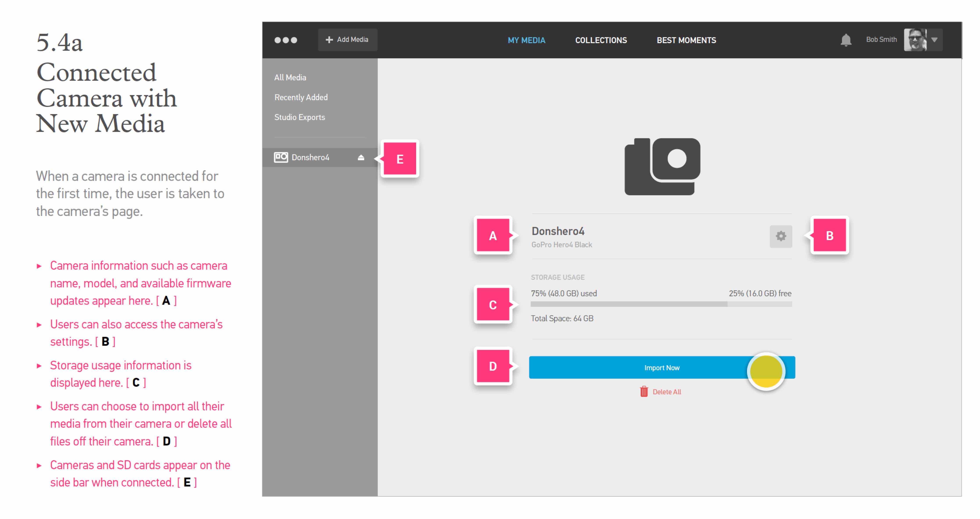
Task: Open the Collections tab
Action: point(601,40)
